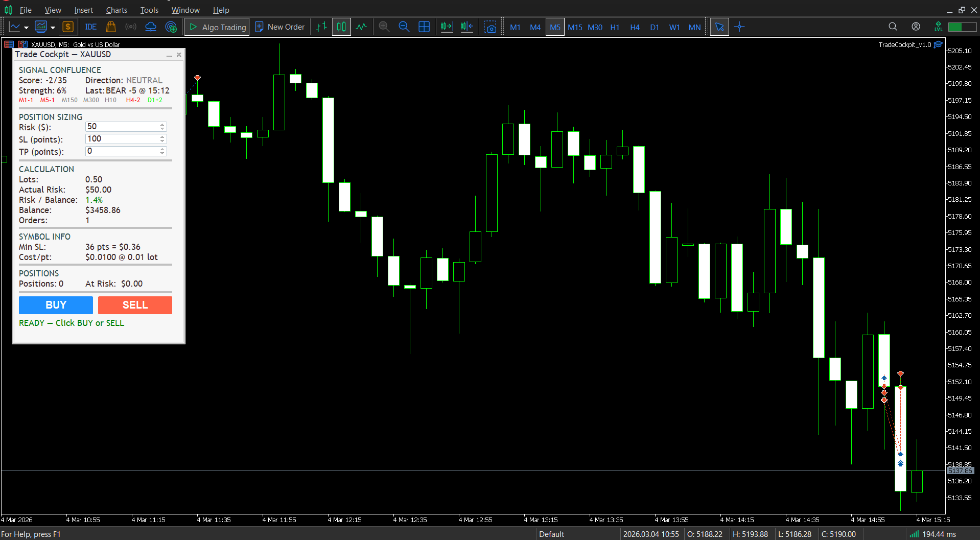Enable chart auto scroll to latest bar
This screenshot has width=980, height=540.
point(447,27)
